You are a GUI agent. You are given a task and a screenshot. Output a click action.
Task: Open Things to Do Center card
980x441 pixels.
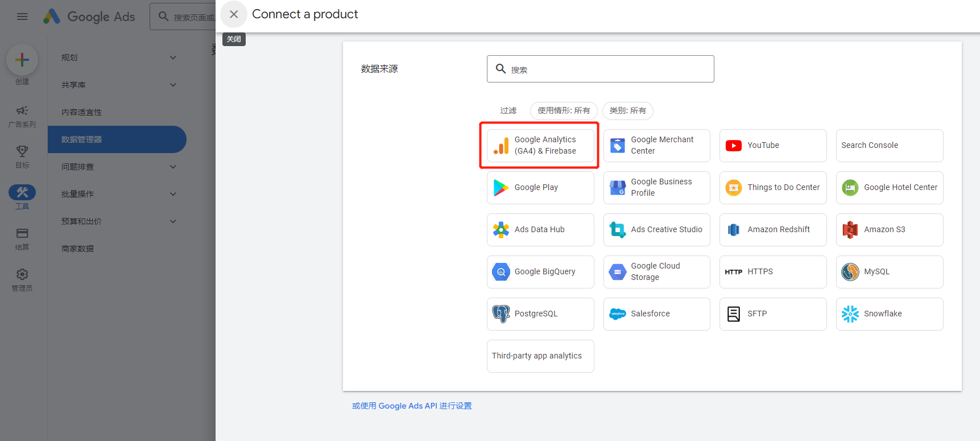tap(773, 188)
